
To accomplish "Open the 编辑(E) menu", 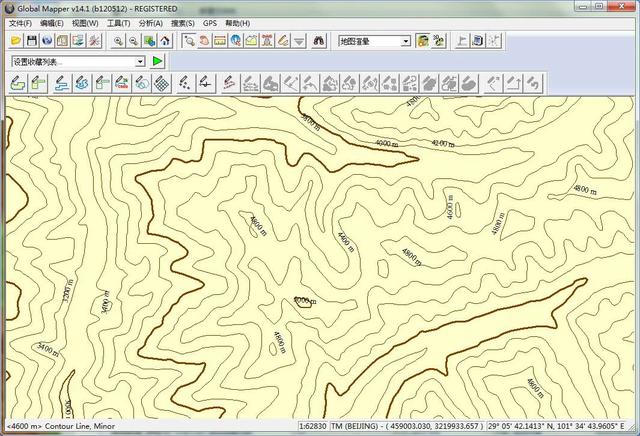I will 52,23.
